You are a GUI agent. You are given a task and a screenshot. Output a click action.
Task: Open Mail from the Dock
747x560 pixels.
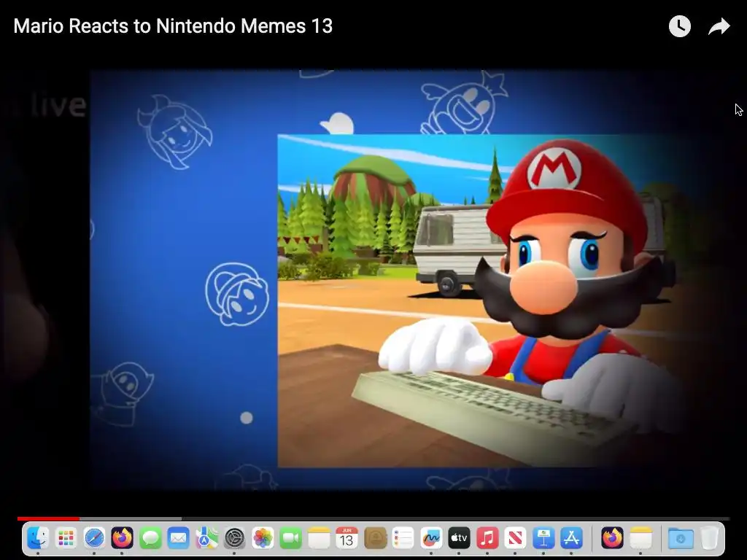pyautogui.click(x=178, y=538)
